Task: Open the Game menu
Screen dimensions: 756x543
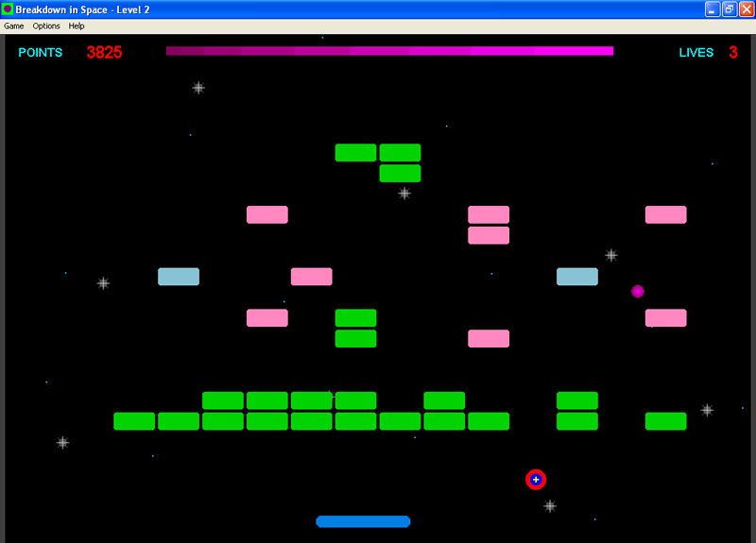Action: point(13,26)
